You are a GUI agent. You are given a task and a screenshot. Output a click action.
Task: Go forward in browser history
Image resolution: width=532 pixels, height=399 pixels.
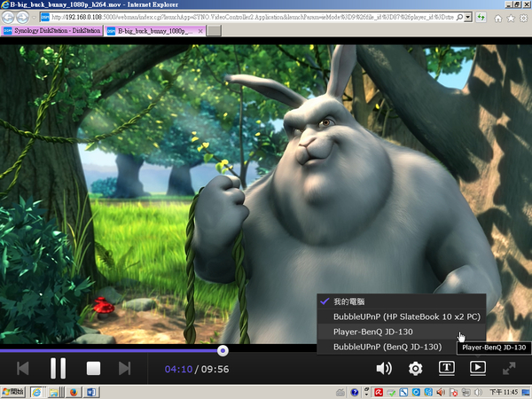pos(22,17)
